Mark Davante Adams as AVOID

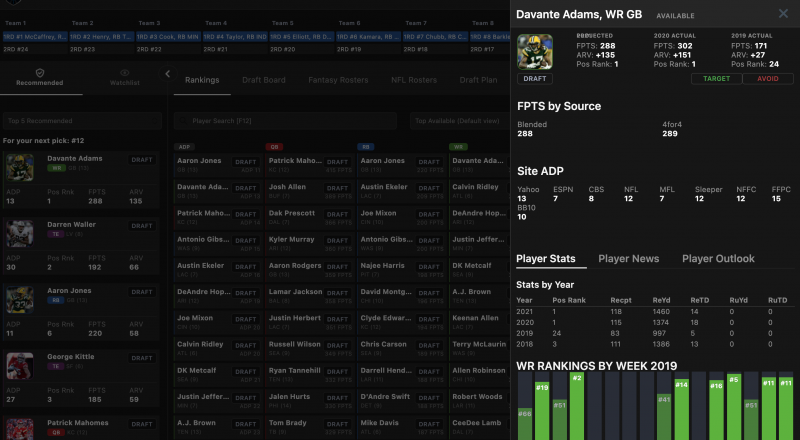point(767,79)
